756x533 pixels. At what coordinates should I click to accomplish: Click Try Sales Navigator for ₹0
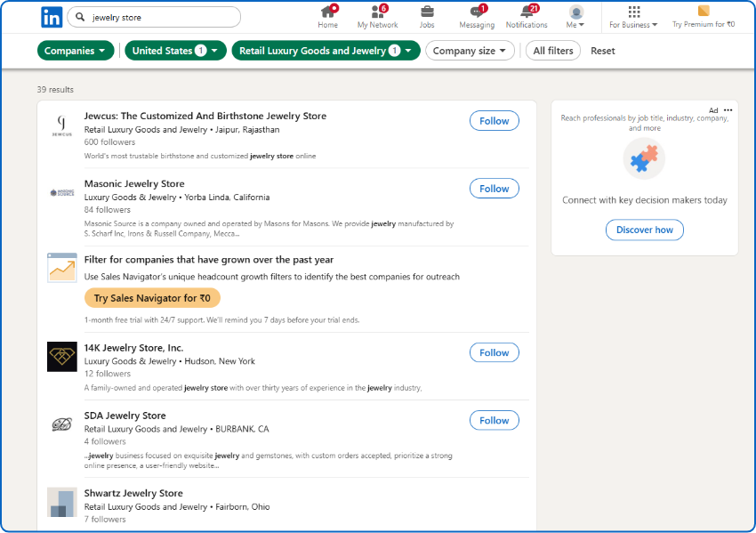(x=152, y=298)
